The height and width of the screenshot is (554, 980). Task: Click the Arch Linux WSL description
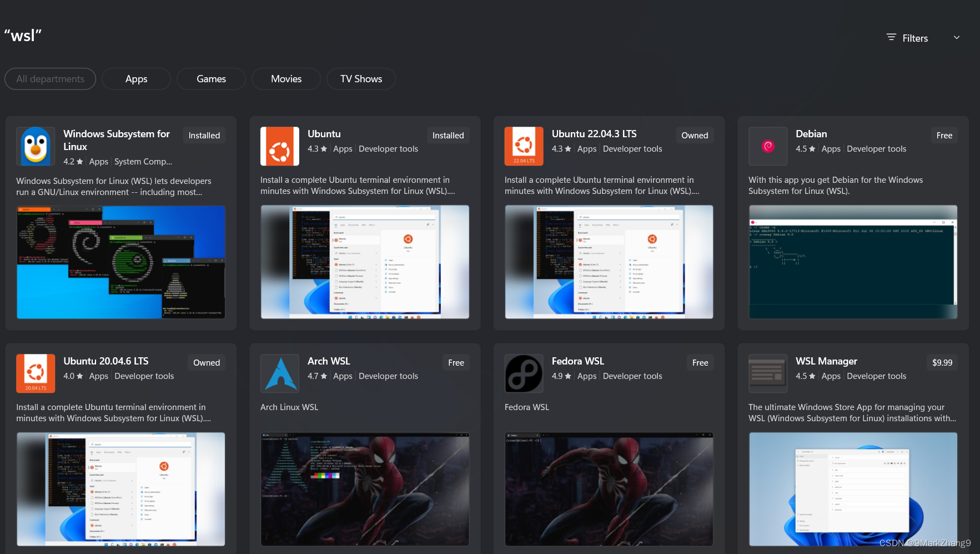coord(289,407)
